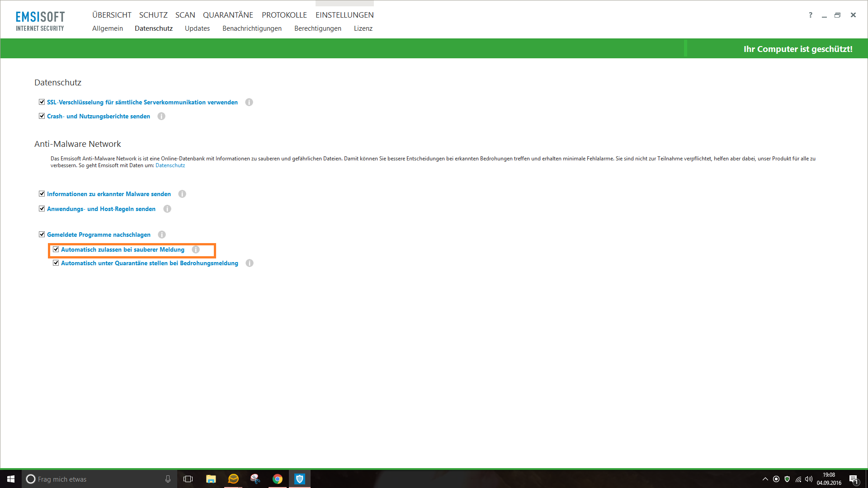Open the Datenschutz privacy link in description

coord(170,165)
